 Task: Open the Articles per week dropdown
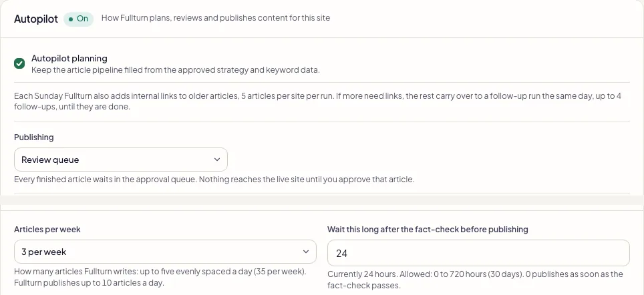(165, 252)
